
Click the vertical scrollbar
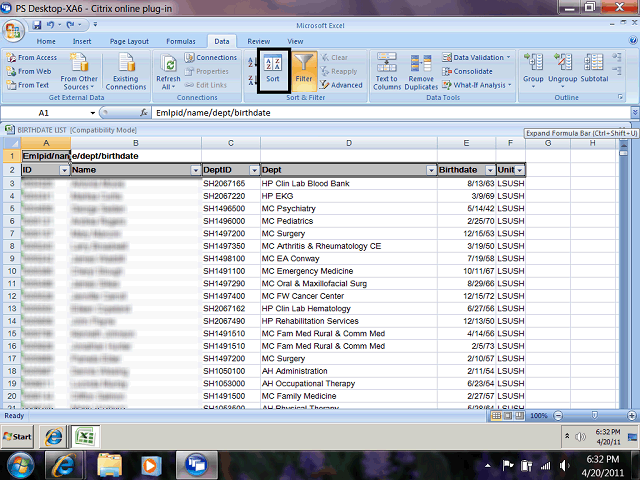623,273
